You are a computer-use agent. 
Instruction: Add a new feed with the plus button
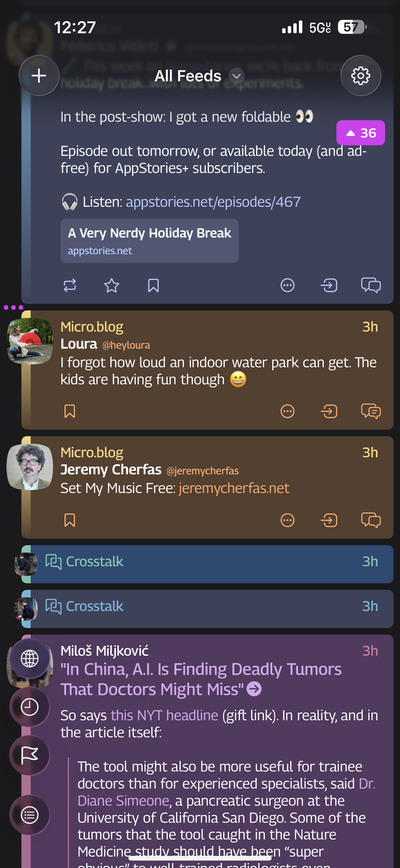tap(39, 76)
